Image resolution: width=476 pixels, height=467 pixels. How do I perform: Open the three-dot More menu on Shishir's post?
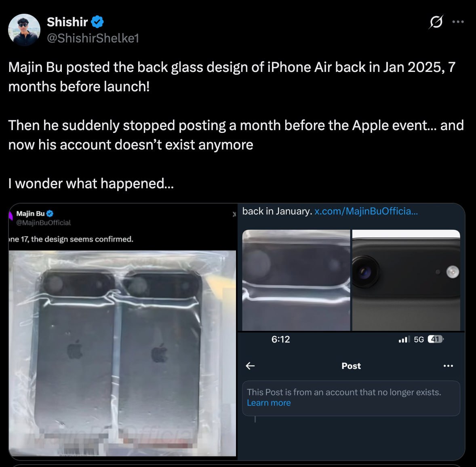(x=458, y=22)
